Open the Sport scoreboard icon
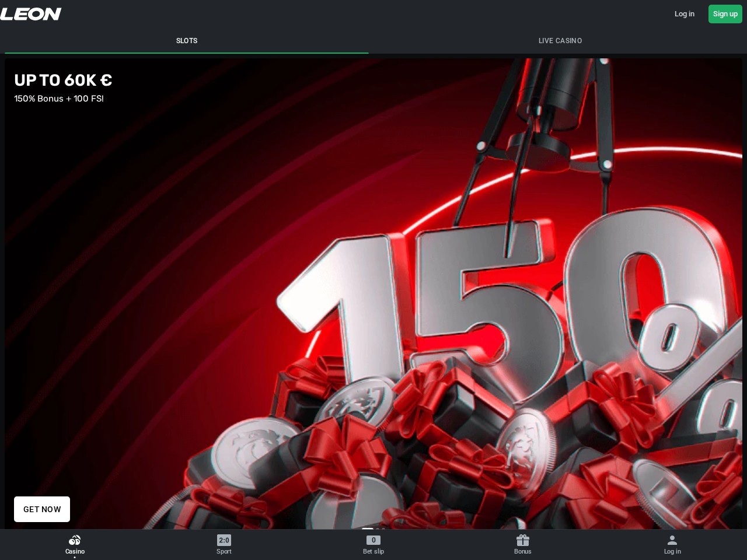The height and width of the screenshot is (560, 747). pos(224,540)
